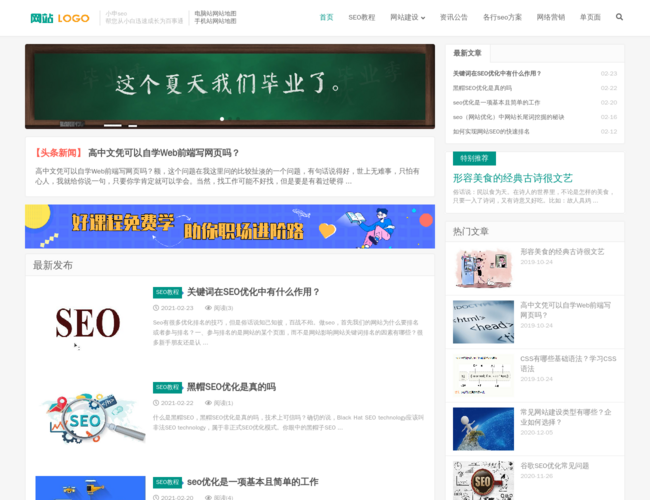
Task: Click the magnifier SEO thumbnail of 黑帽 post
Action: (x=90, y=418)
